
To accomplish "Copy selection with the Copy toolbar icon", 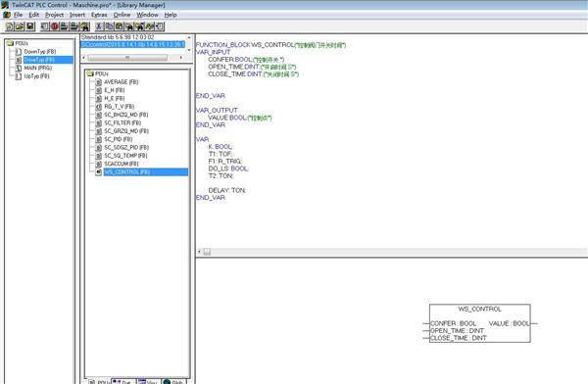I will pyautogui.click(x=109, y=26).
